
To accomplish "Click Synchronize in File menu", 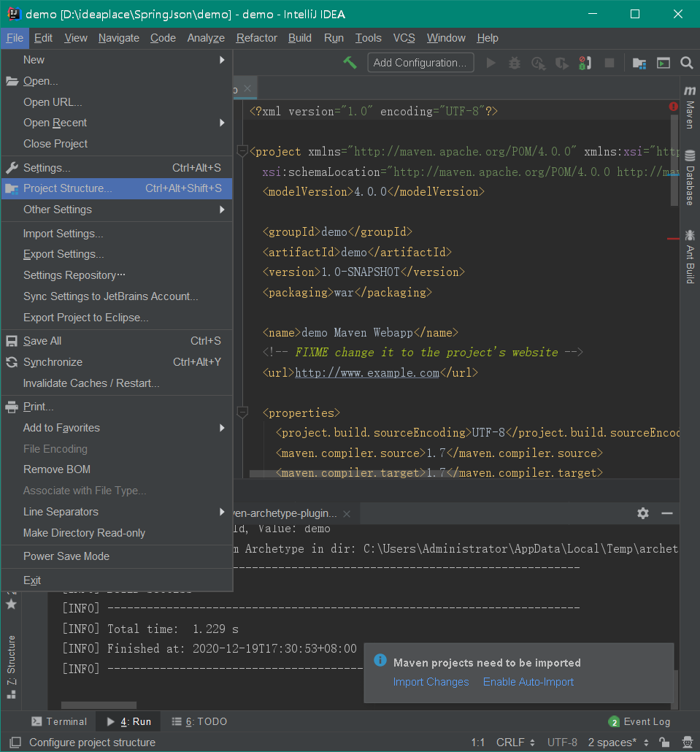I will pyautogui.click(x=117, y=362).
